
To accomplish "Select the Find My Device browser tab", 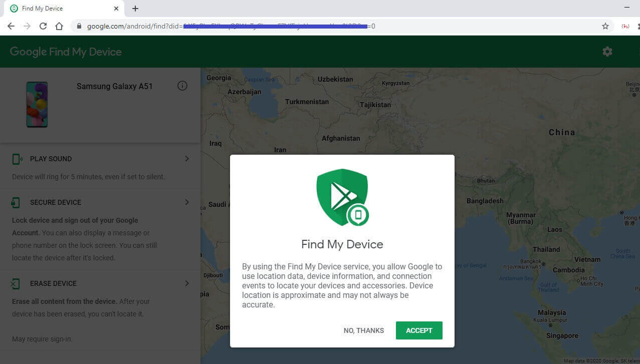I will (63, 9).
